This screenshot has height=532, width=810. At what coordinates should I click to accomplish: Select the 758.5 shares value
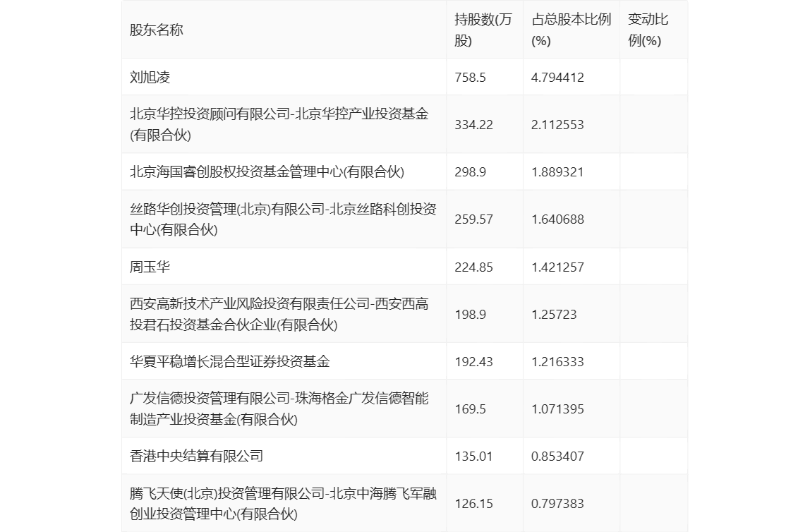pyautogui.click(x=470, y=78)
